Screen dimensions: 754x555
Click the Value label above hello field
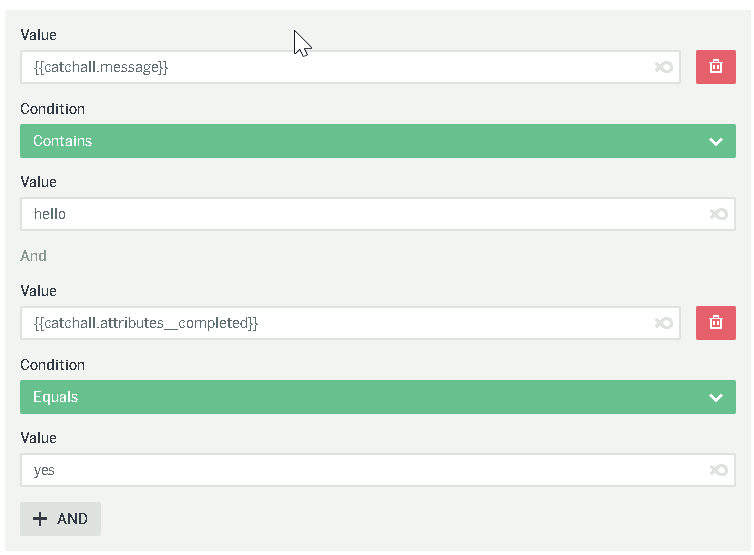(38, 182)
